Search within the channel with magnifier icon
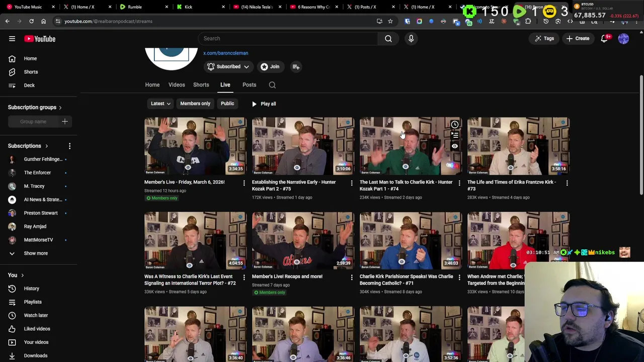 272,85
